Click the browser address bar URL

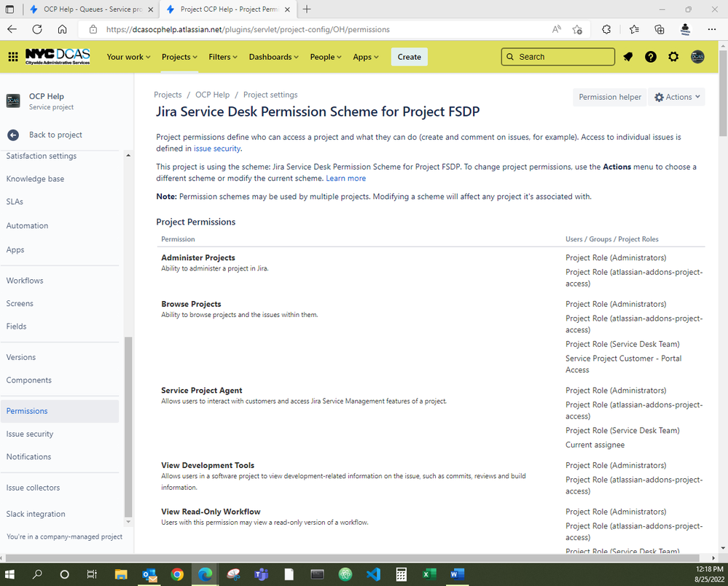(248, 29)
